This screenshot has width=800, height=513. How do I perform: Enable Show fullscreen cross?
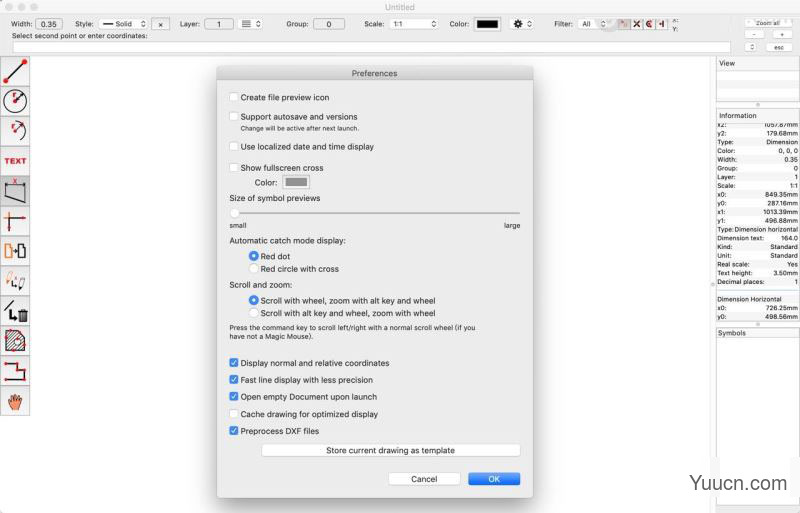pyautogui.click(x=234, y=167)
